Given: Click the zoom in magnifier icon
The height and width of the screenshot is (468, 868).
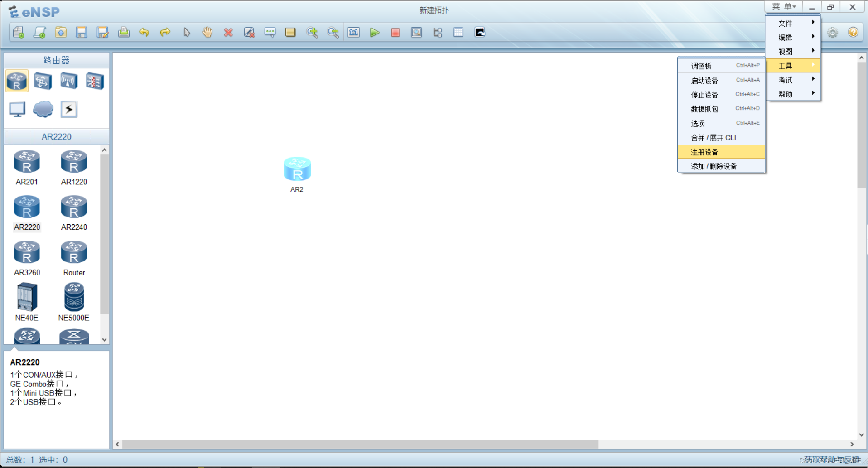Looking at the screenshot, I should 312,32.
